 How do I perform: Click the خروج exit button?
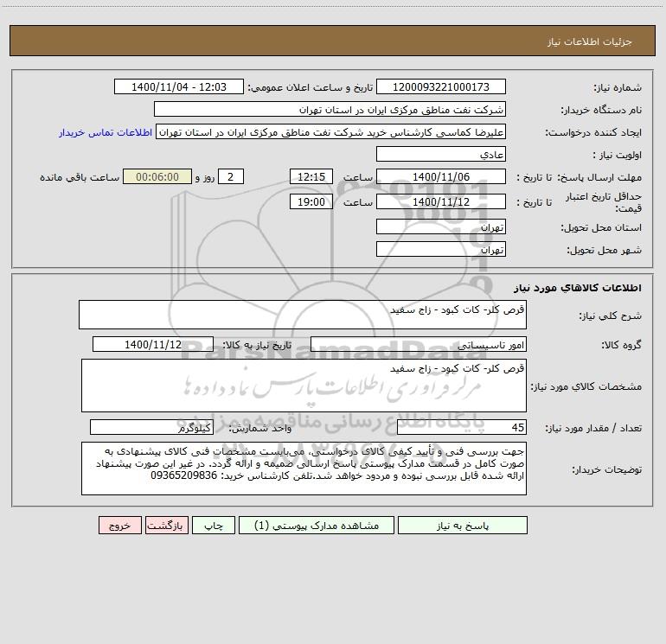(119, 525)
